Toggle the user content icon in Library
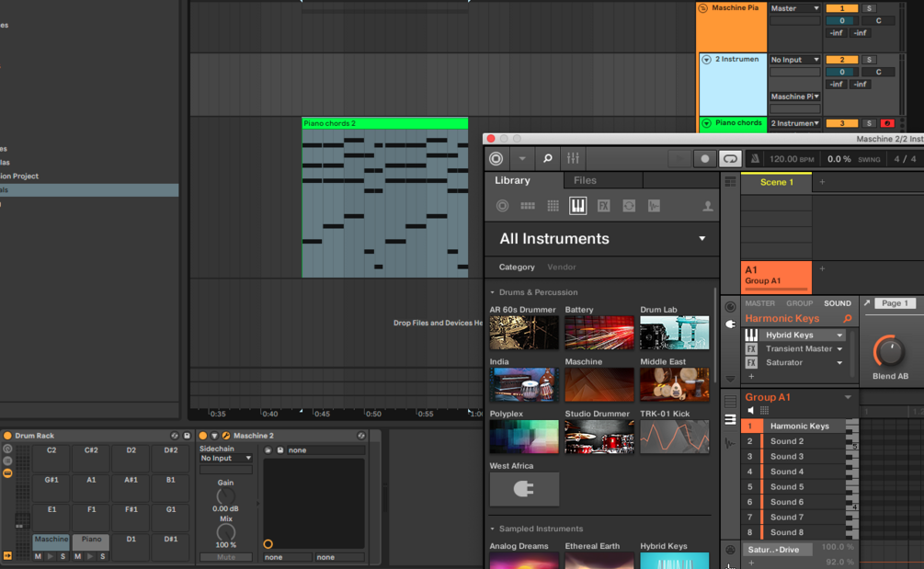The height and width of the screenshot is (569, 924). [707, 206]
